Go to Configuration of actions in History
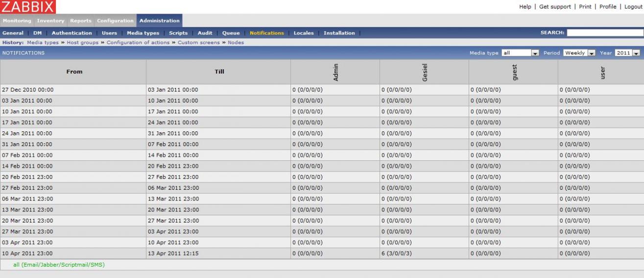 click(x=138, y=42)
